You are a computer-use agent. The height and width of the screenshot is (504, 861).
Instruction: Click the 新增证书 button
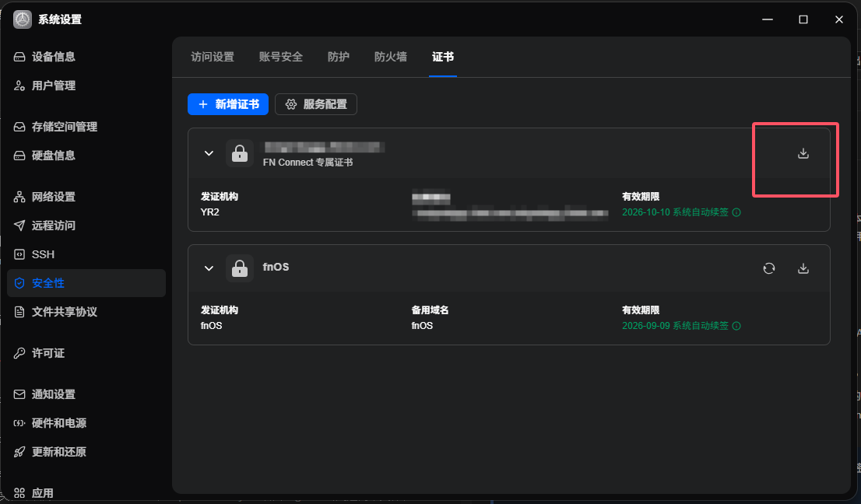(x=228, y=104)
